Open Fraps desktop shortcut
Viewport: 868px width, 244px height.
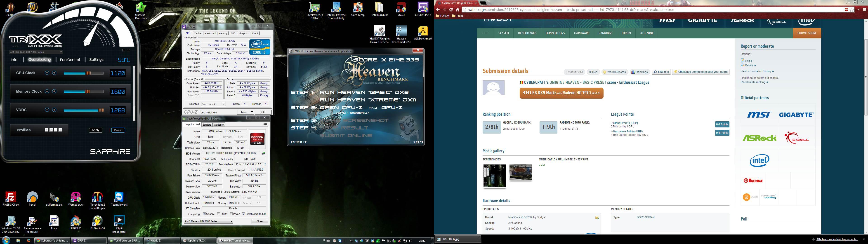54,223
